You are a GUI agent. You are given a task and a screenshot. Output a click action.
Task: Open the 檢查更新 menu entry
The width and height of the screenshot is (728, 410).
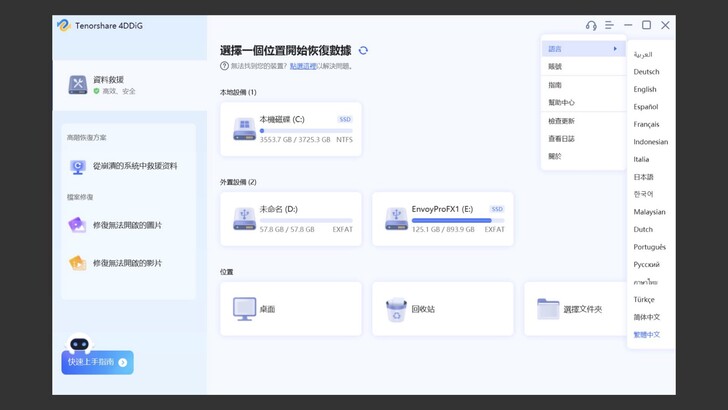(x=561, y=120)
